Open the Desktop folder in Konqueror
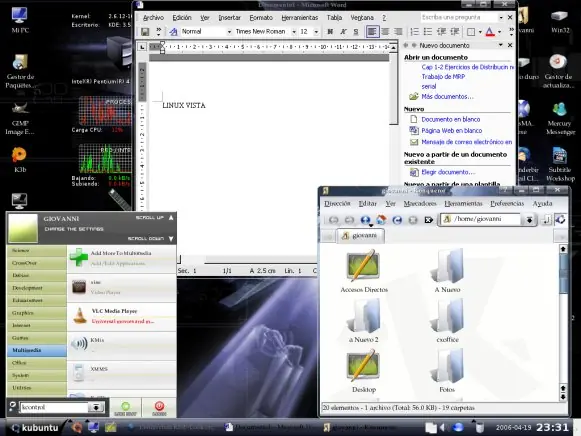This screenshot has width=581, height=436. [363, 366]
